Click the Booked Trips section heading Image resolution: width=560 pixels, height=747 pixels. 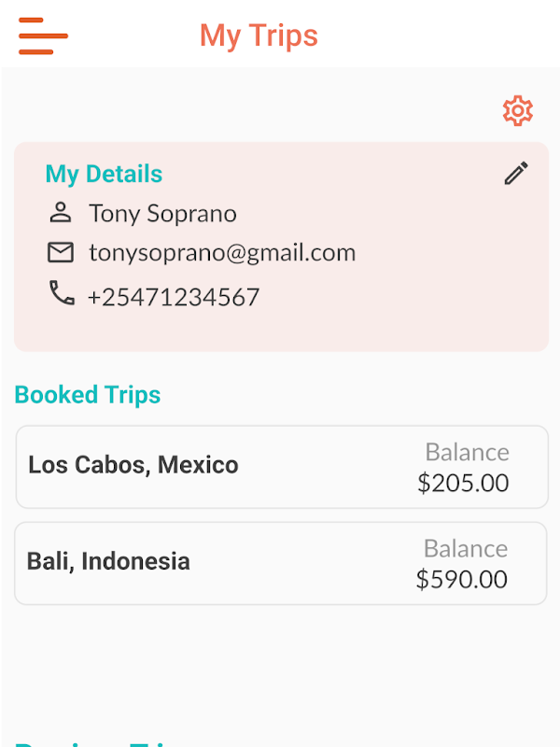coord(88,395)
